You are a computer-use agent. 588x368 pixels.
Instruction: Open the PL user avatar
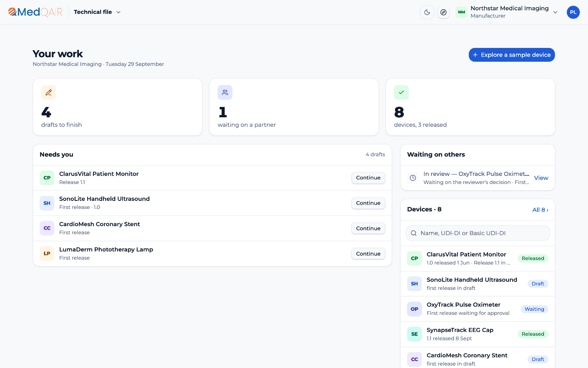click(x=573, y=12)
